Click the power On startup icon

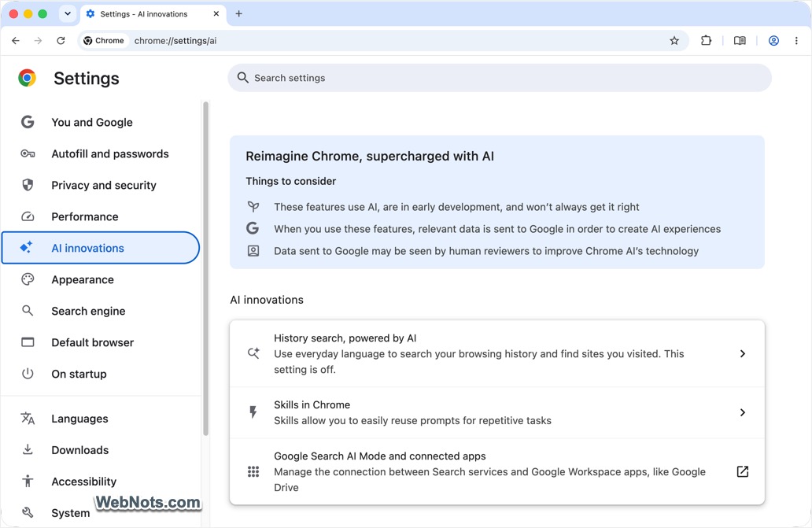[28, 374]
